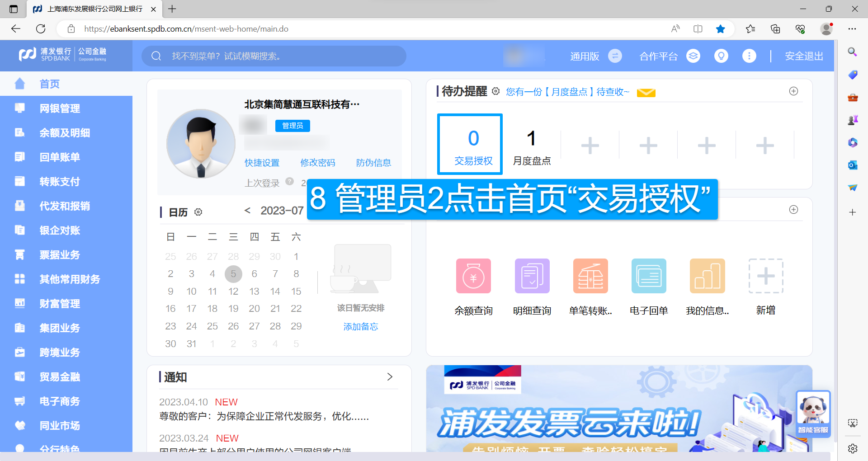The image size is (868, 461).
Task: Open settings gear next to 待办提醒
Action: pos(496,91)
